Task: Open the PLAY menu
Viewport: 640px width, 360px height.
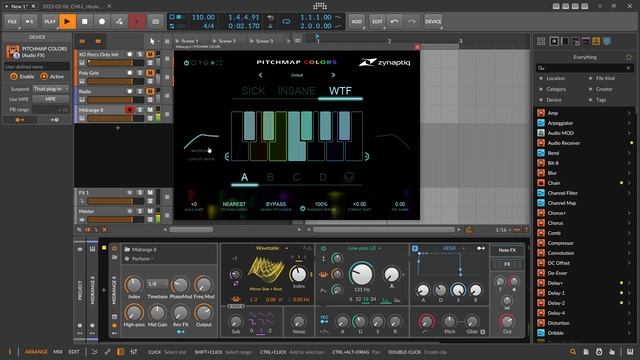Action: click(50, 21)
